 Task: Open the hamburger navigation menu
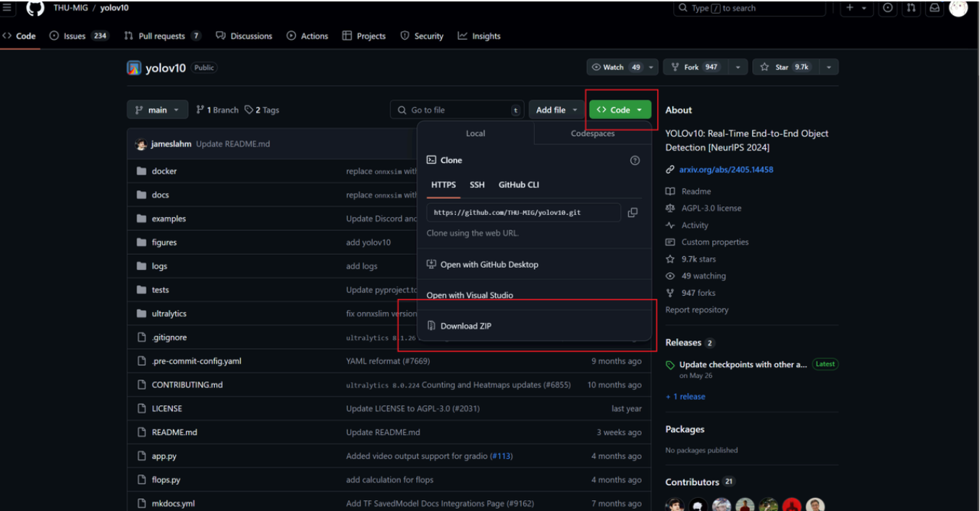[x=7, y=8]
